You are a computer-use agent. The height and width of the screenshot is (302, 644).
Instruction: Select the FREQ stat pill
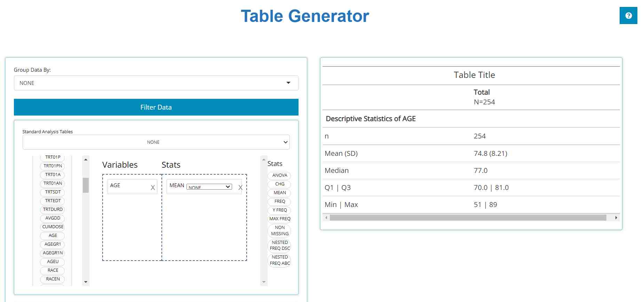tap(279, 201)
